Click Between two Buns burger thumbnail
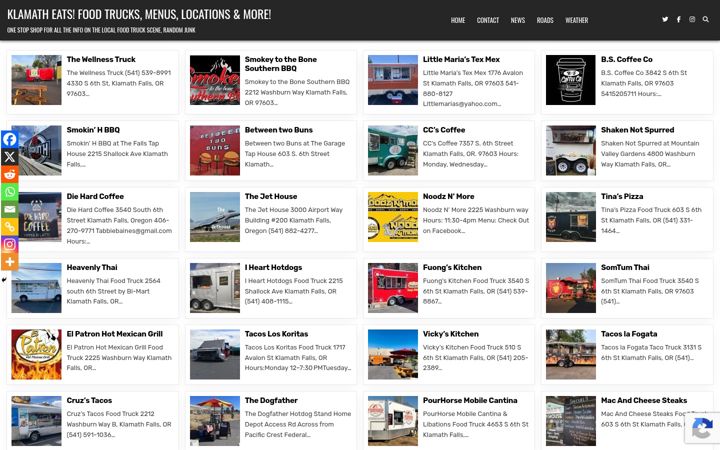Image resolution: width=720 pixels, height=450 pixels. coord(215,150)
